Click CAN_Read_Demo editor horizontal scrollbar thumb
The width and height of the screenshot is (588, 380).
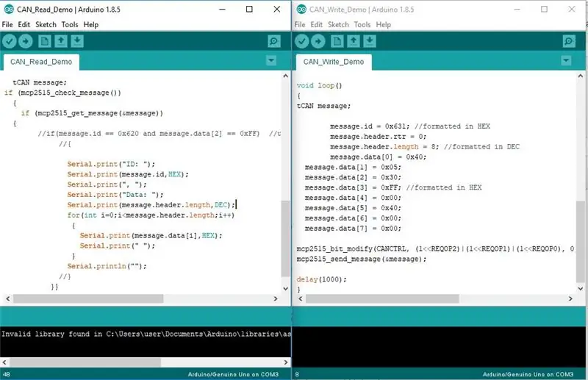(x=88, y=298)
